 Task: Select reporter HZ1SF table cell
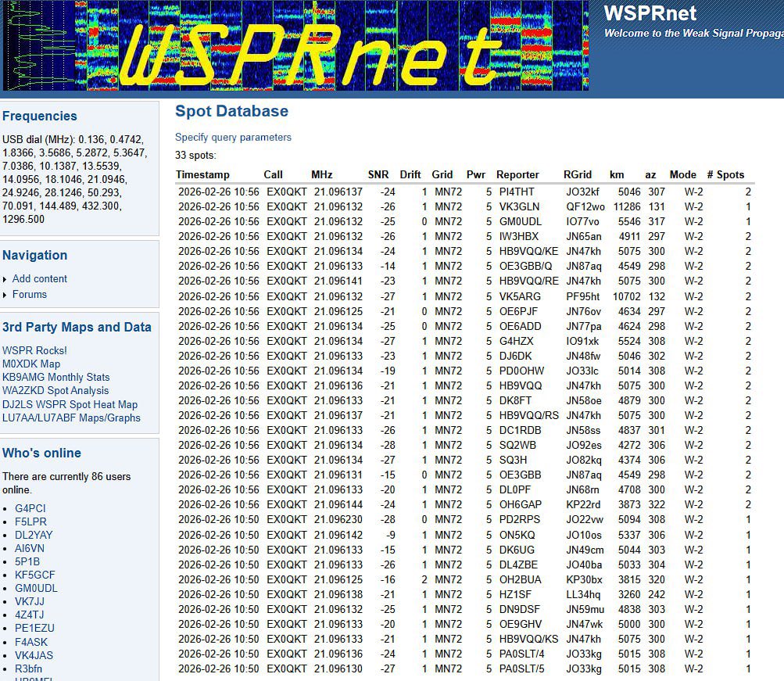coord(515,594)
